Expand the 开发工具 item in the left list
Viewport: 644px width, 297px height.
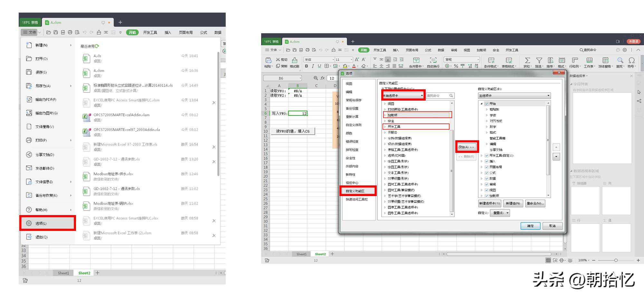(x=385, y=127)
